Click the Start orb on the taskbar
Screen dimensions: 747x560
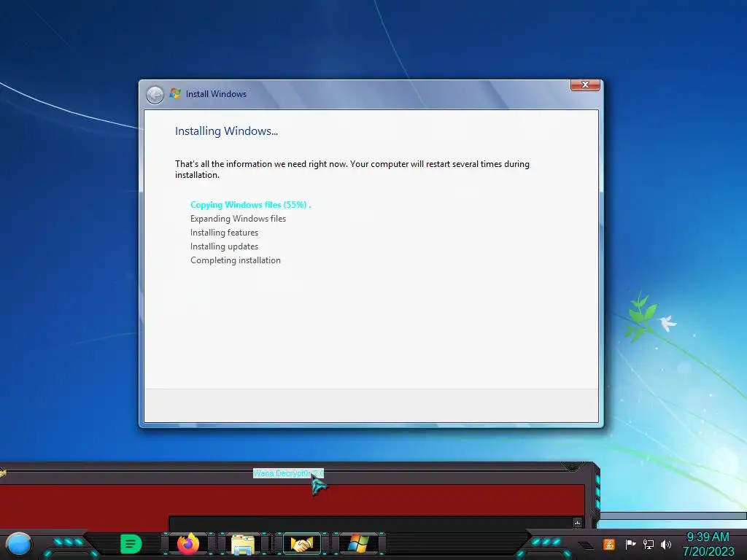pyautogui.click(x=18, y=545)
